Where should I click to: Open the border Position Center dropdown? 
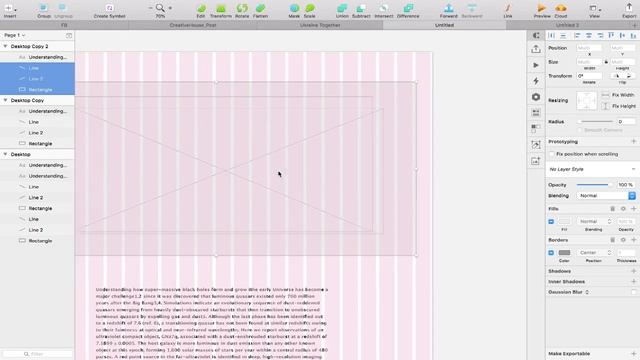(x=594, y=253)
